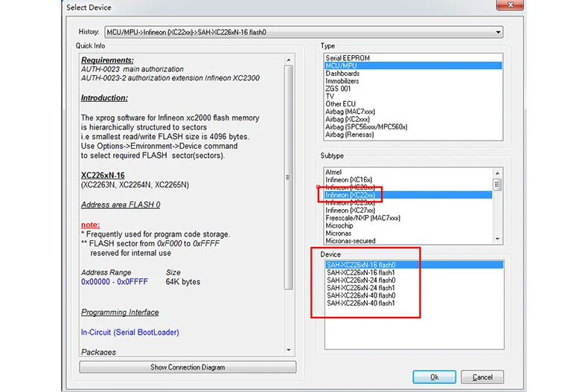This screenshot has width=588, height=392.
Task: Choose Other ECU type
Action: tap(412, 104)
